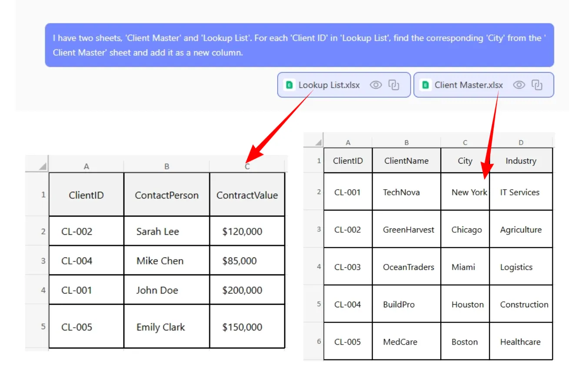Image resolution: width=588 pixels, height=382 pixels.
Task: Select all cells in Client Master sheet corner
Action: 319,142
